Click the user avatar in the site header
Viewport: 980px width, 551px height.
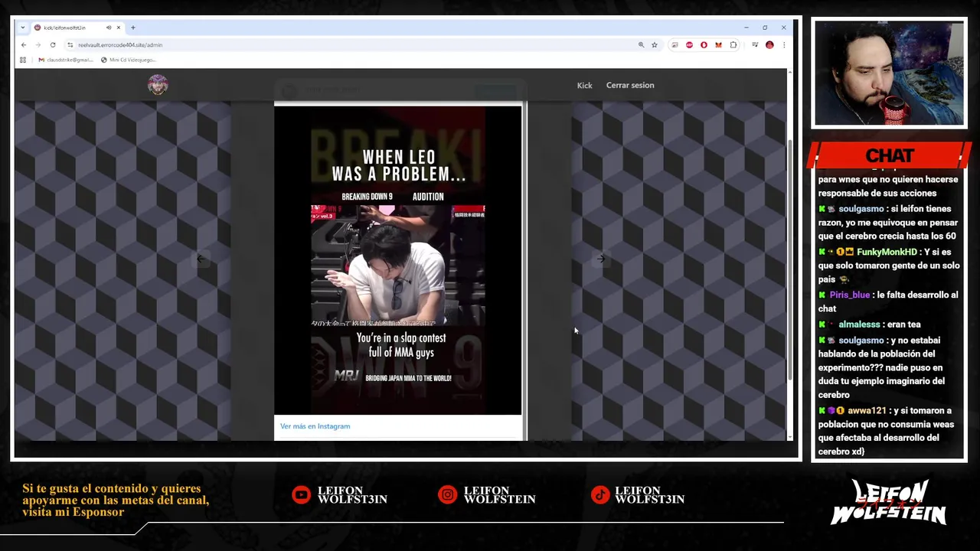pos(158,85)
